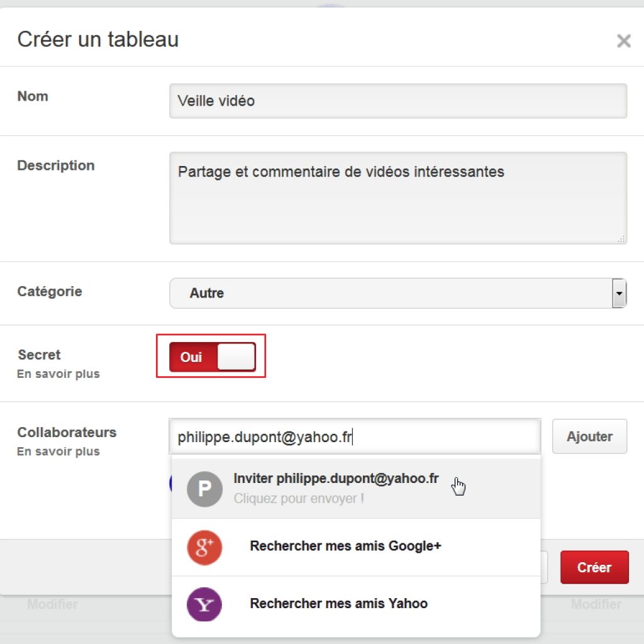Click the Ajouter button
This screenshot has height=644, width=644.
589,436
